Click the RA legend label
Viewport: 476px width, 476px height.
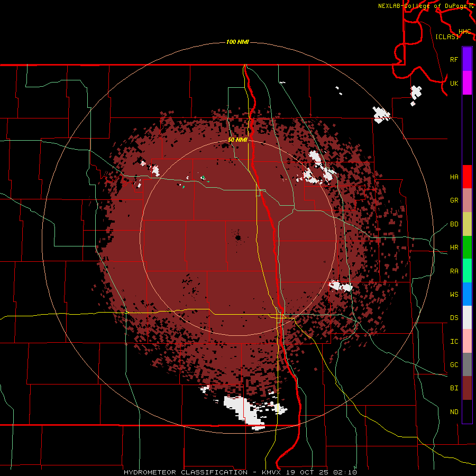click(454, 271)
